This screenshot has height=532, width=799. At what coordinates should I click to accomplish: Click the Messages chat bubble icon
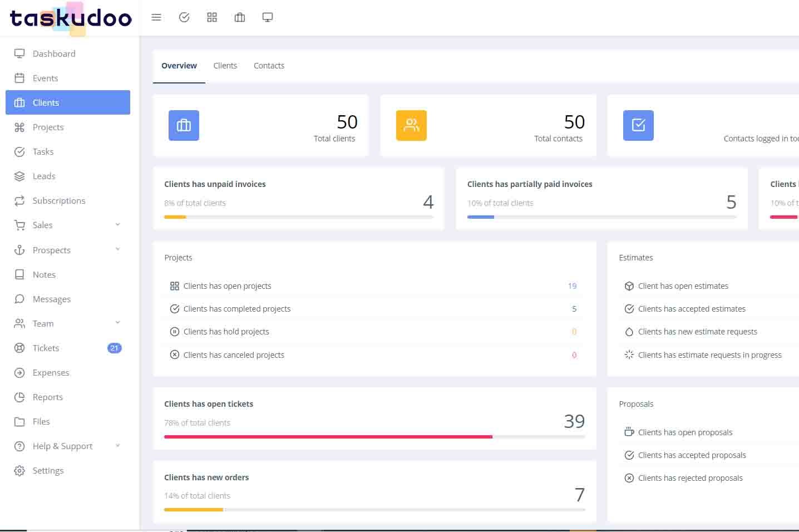pos(19,299)
